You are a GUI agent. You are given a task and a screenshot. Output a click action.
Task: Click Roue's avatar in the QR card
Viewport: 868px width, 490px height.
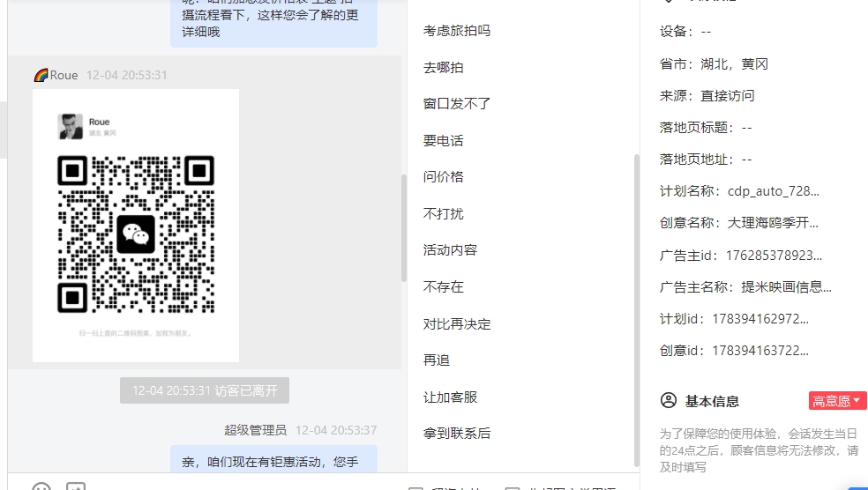point(71,127)
